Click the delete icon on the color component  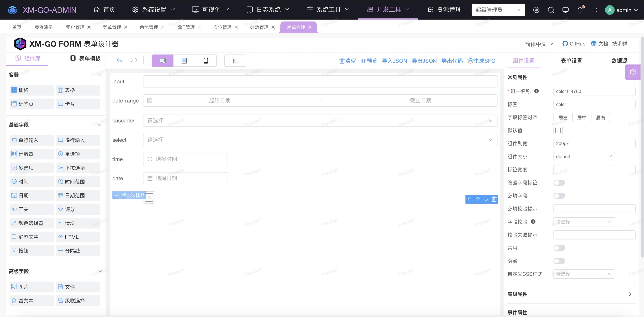494,199
